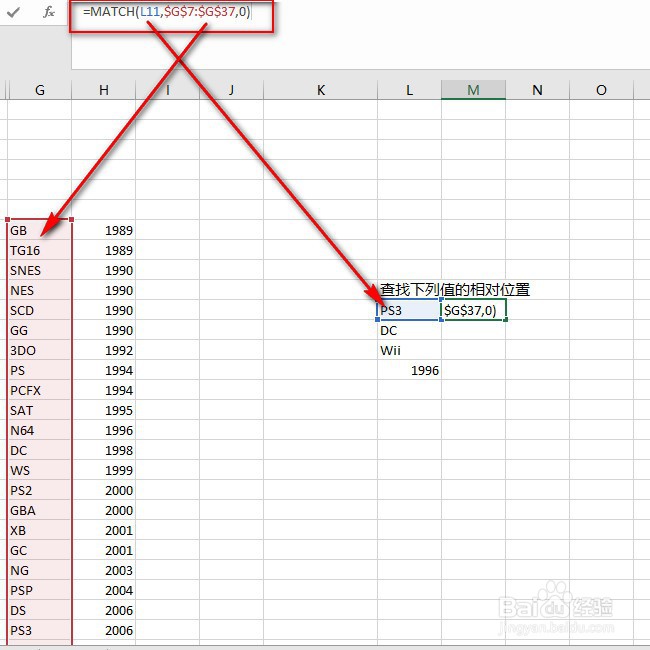Open Insert Function via fx icon

(49, 12)
